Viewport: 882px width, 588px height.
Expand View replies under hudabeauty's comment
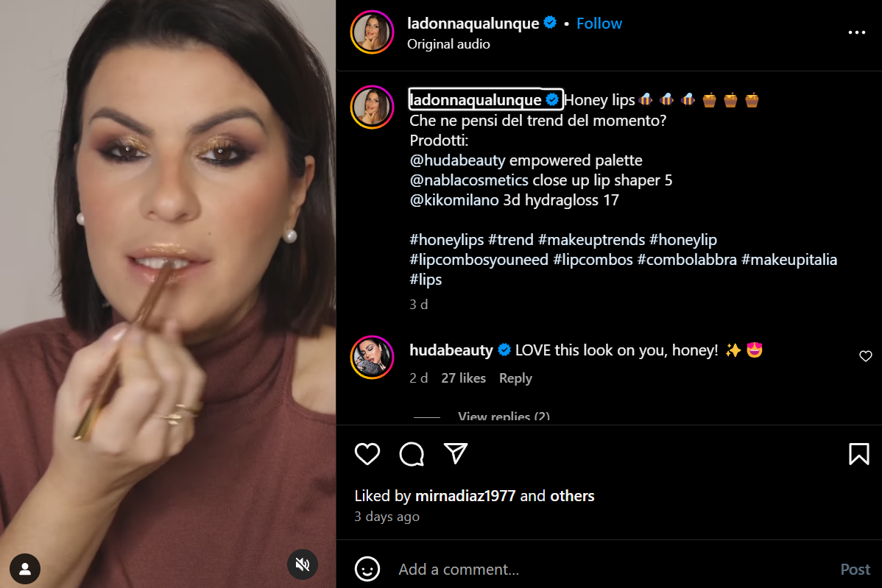504,417
